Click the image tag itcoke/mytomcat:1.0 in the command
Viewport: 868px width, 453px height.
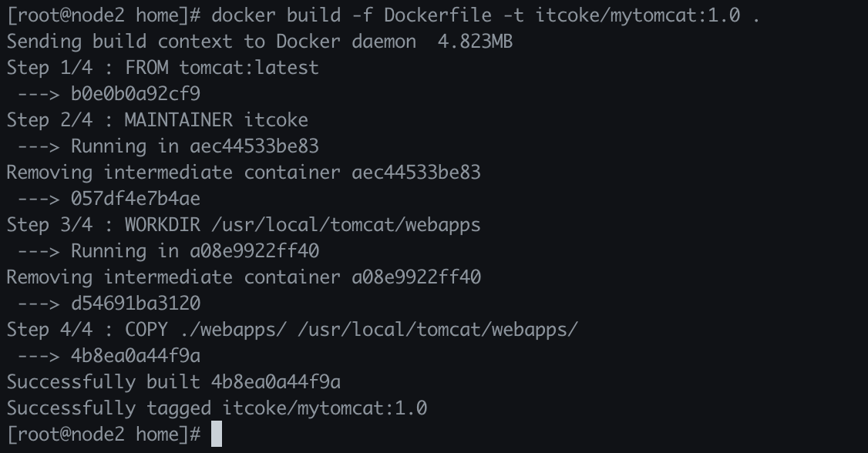(x=638, y=15)
